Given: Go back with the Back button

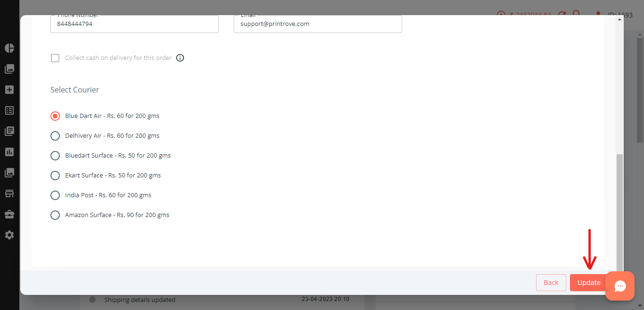Looking at the screenshot, I should pos(551,283).
